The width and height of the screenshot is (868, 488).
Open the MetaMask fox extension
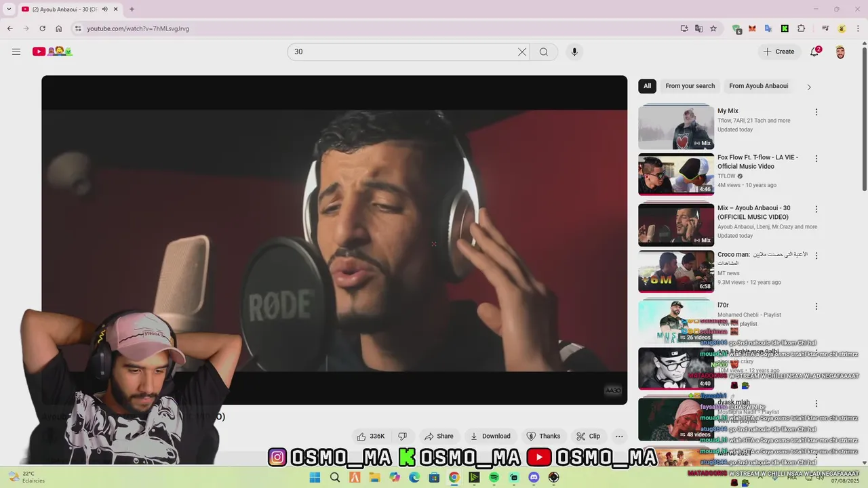pos(752,28)
